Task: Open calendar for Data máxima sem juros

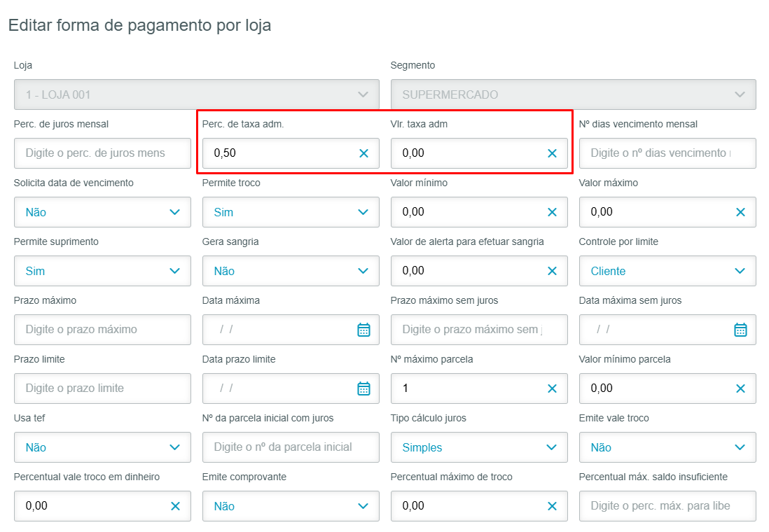Action: [x=740, y=330]
